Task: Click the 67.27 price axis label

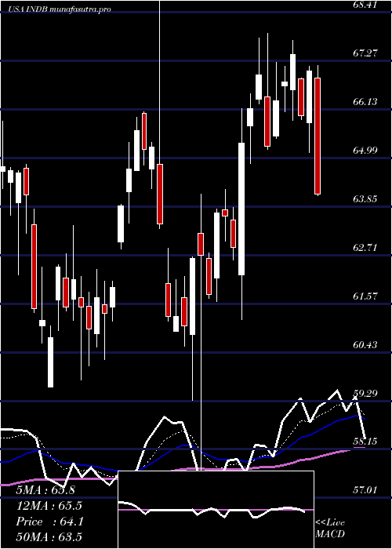Action: [x=366, y=53]
